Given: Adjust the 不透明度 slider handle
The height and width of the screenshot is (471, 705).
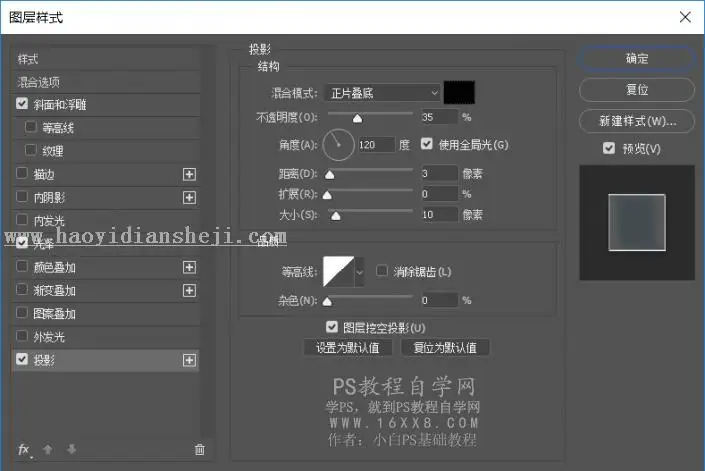Looking at the screenshot, I should click(x=357, y=118).
